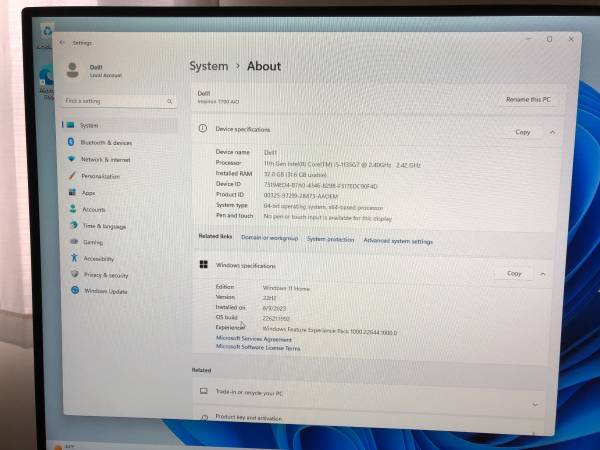Expand Trade-in or recycle your PC
This screenshot has height=450, width=600.
[x=534, y=403]
